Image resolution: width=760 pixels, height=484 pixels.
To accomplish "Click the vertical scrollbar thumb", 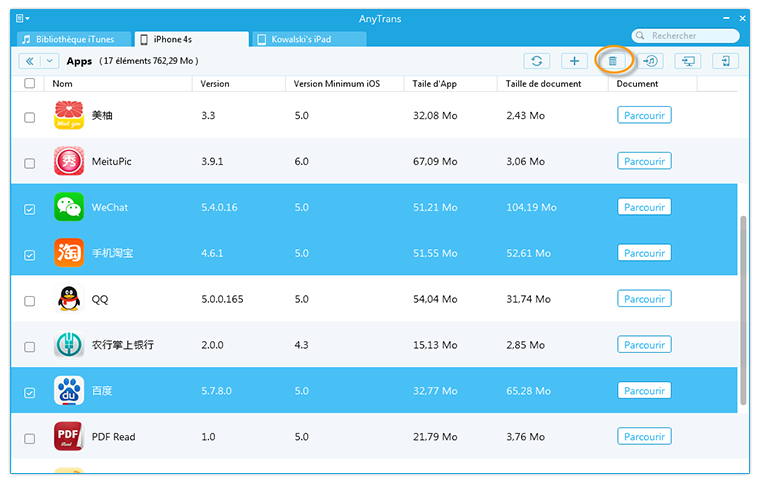I will (x=743, y=310).
